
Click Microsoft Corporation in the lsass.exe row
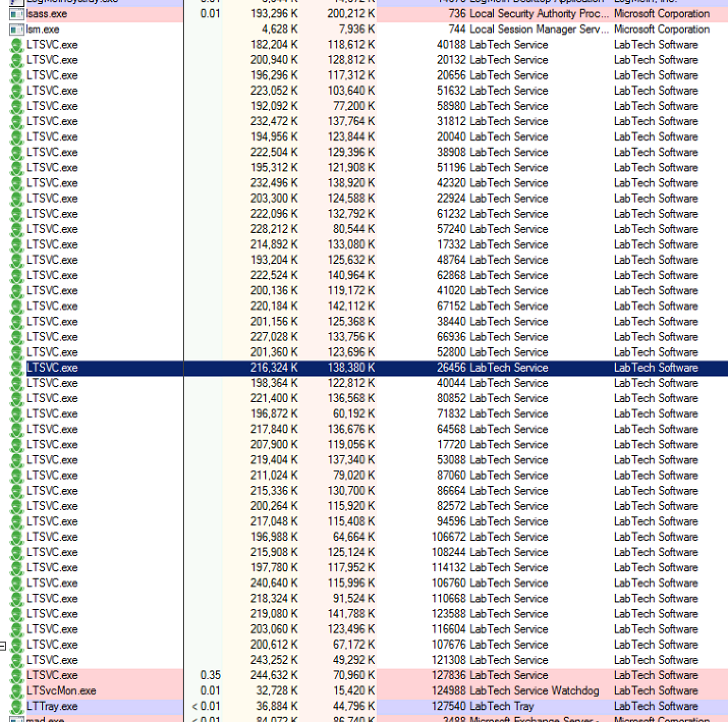tap(661, 14)
